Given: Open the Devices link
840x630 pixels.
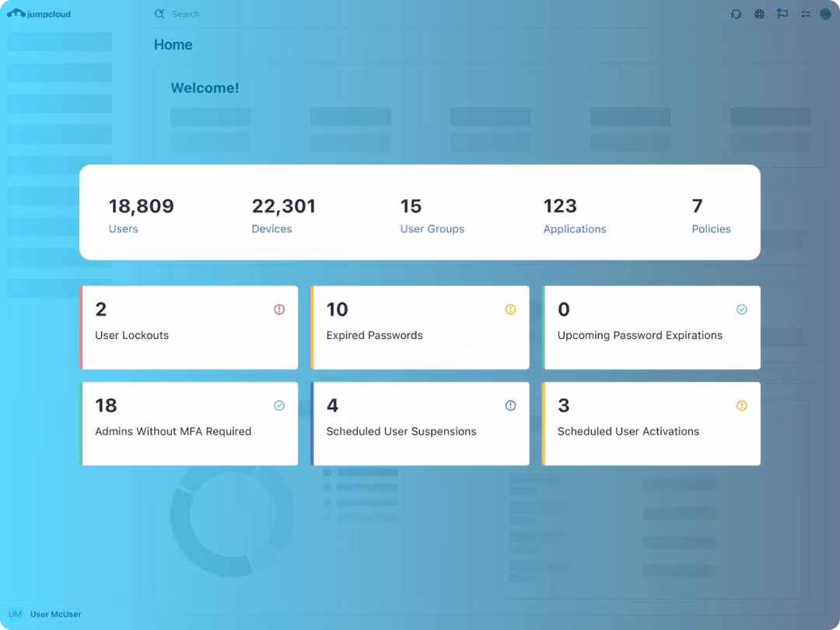Looking at the screenshot, I should (271, 229).
